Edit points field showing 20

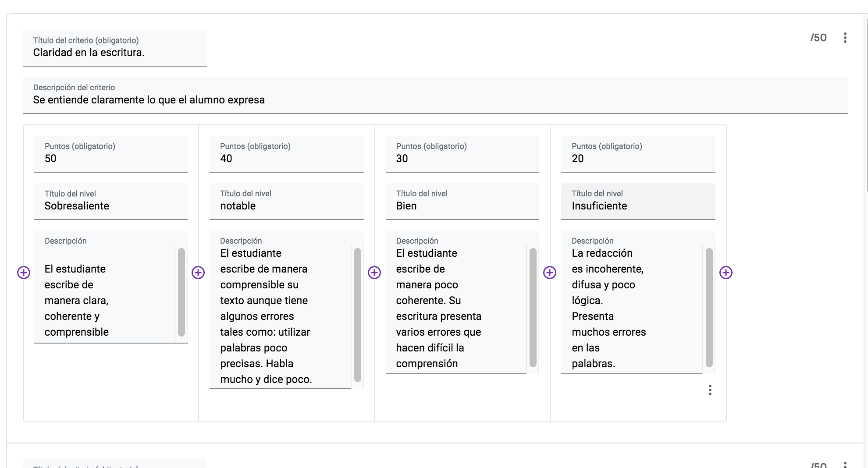pyautogui.click(x=638, y=159)
